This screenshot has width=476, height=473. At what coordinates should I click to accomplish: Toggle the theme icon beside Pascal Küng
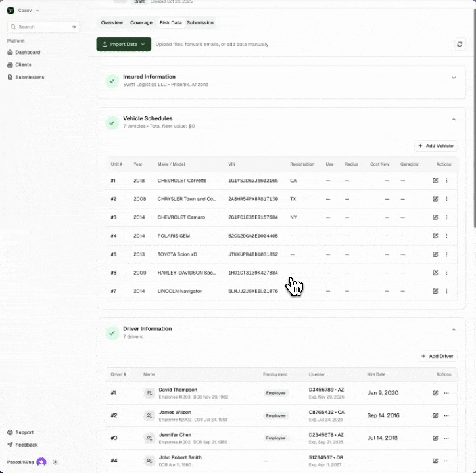55,462
